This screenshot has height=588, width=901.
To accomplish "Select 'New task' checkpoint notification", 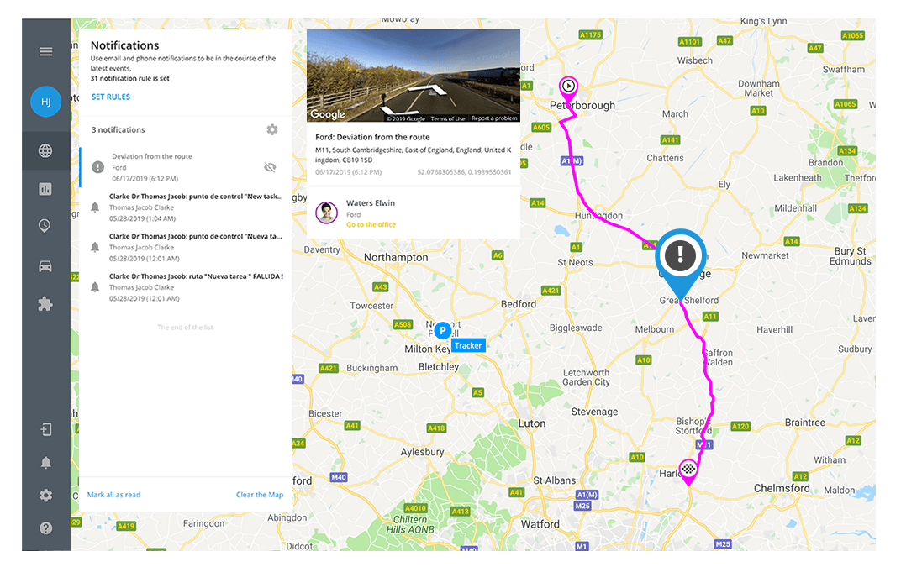I will 186,207.
